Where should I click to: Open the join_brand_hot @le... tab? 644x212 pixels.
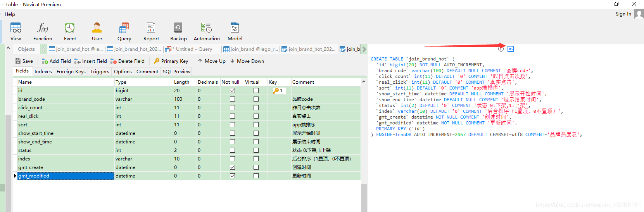coord(76,49)
